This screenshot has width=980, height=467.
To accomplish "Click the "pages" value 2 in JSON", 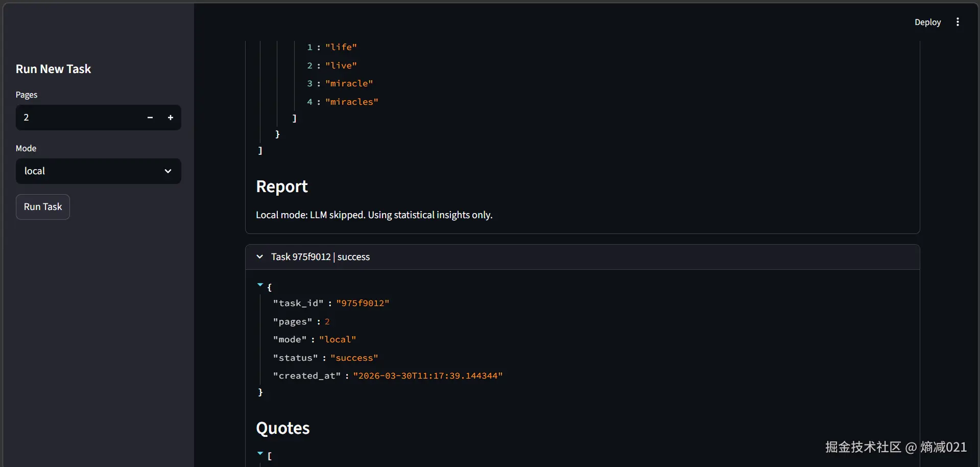I will tap(327, 322).
